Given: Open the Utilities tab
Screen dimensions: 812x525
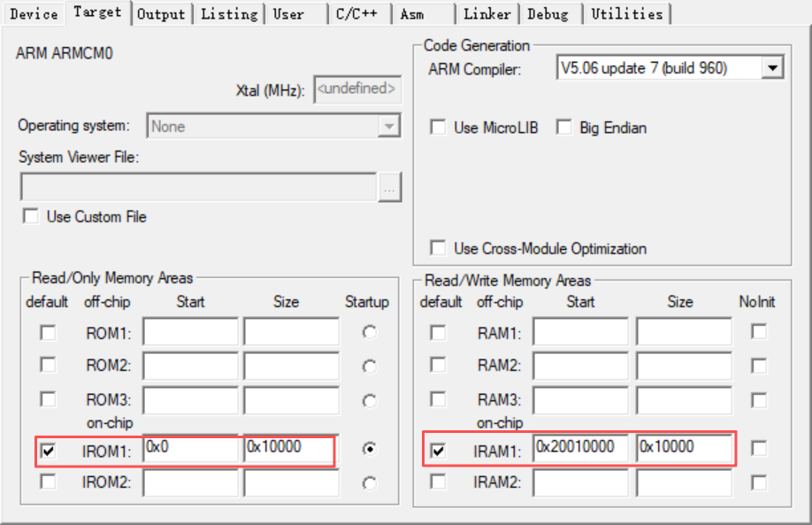Looking at the screenshot, I should click(626, 13).
